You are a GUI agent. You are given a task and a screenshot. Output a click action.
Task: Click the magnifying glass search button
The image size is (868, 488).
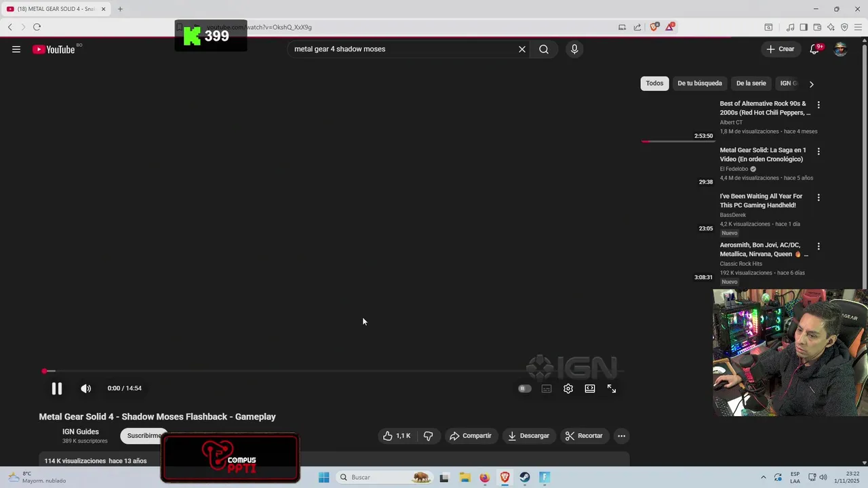[x=544, y=49]
